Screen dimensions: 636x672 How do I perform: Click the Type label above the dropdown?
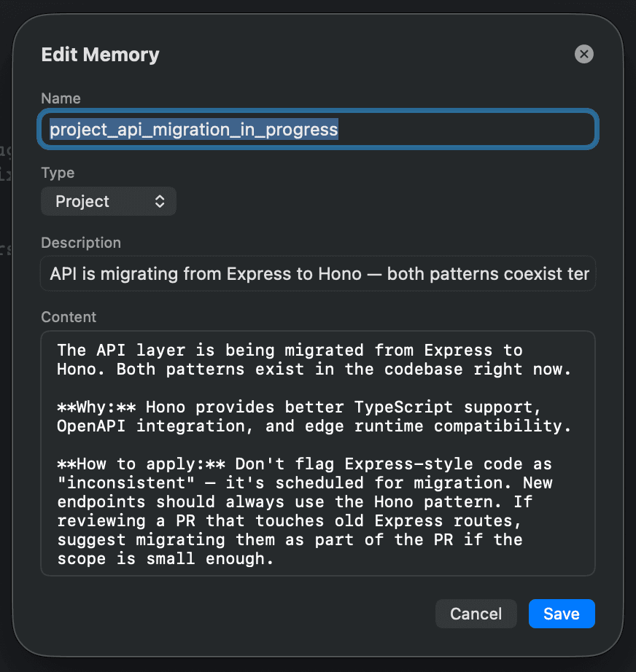58,173
